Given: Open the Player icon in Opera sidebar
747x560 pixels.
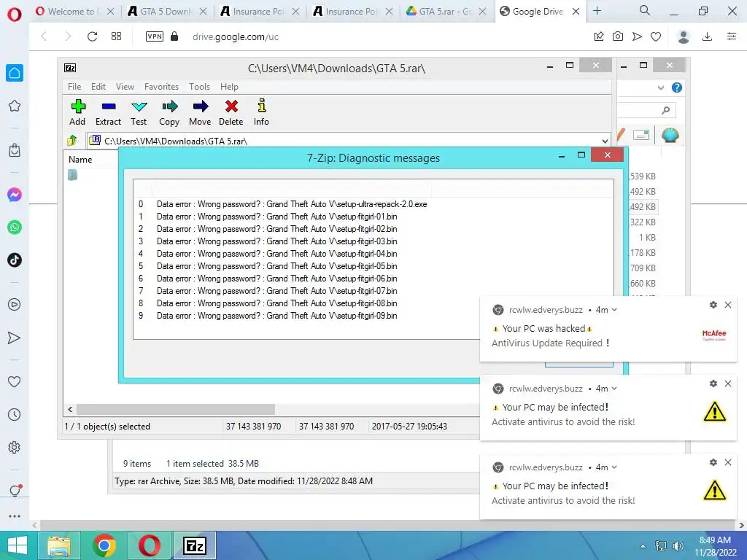Looking at the screenshot, I should (x=15, y=305).
